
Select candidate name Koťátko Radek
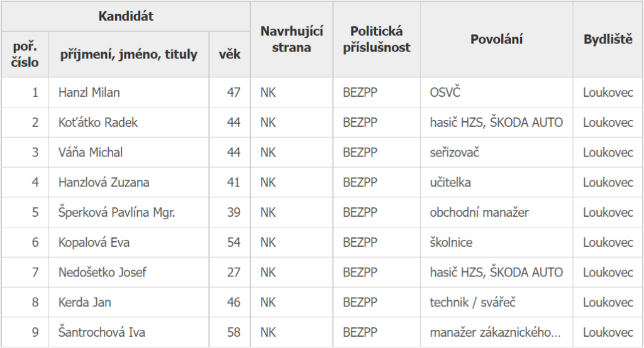pos(98,122)
